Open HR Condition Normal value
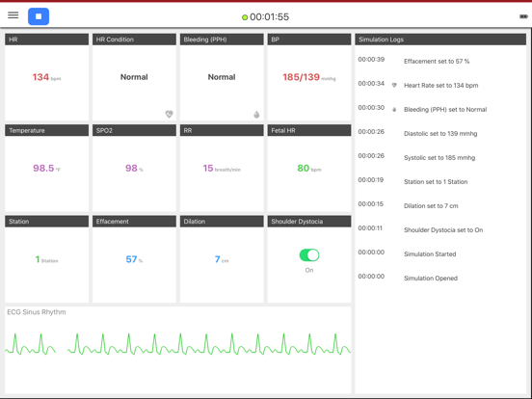This screenshot has height=399, width=532. click(x=134, y=77)
